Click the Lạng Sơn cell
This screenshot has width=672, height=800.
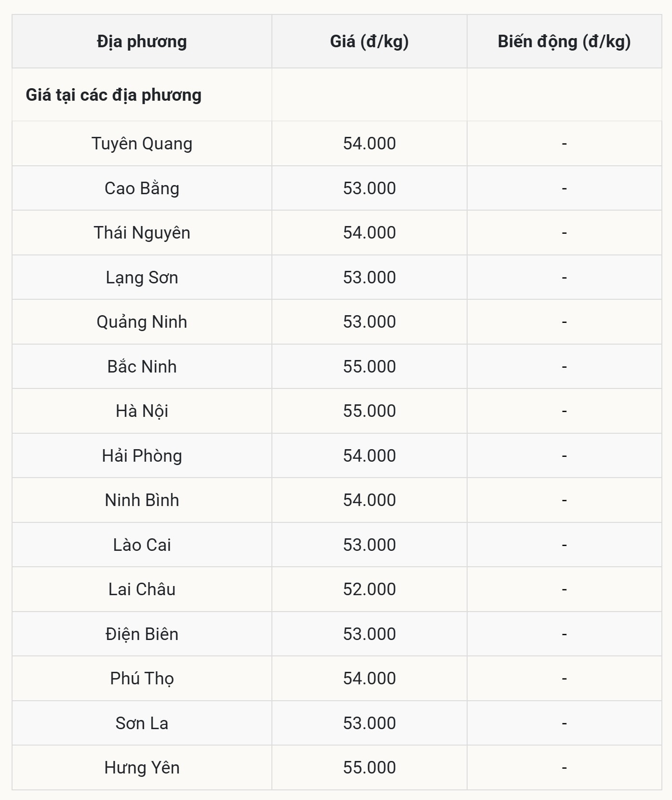[142, 278]
